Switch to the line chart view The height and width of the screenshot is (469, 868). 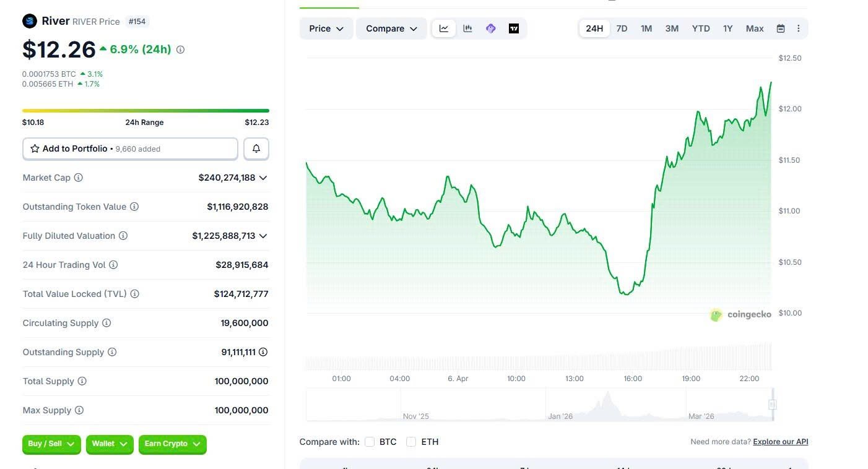(x=444, y=28)
